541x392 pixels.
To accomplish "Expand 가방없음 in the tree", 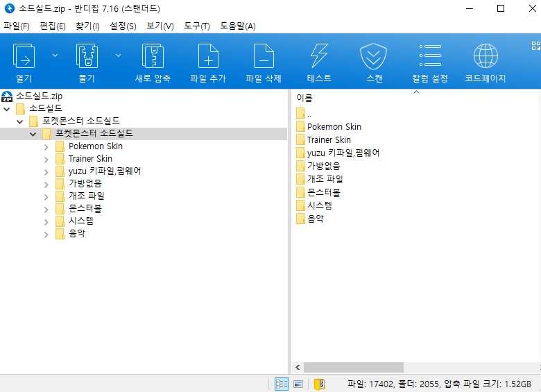I will point(46,185).
